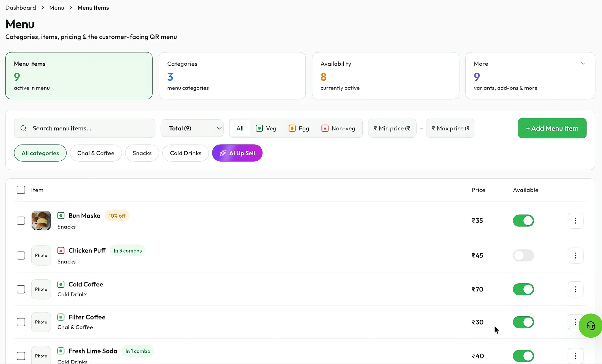Enable availability toggle for Chicken Puff
The image size is (602, 364).
click(523, 255)
